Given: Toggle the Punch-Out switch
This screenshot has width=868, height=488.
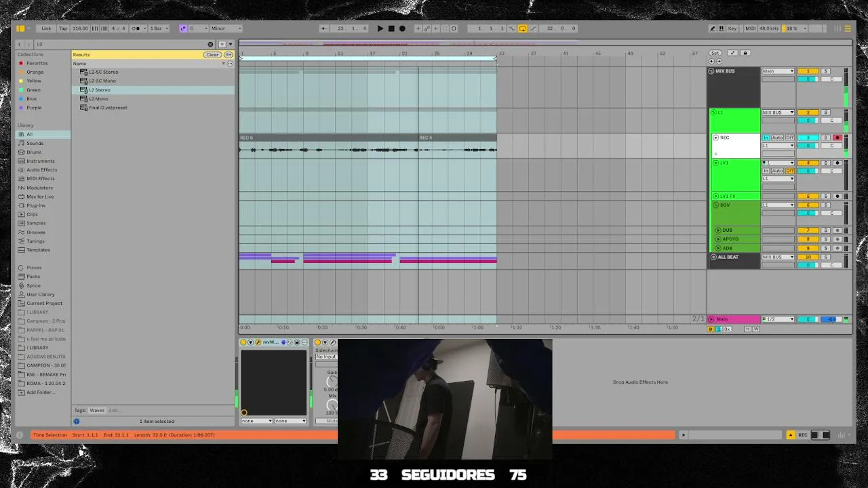Looking at the screenshot, I should (533, 28).
